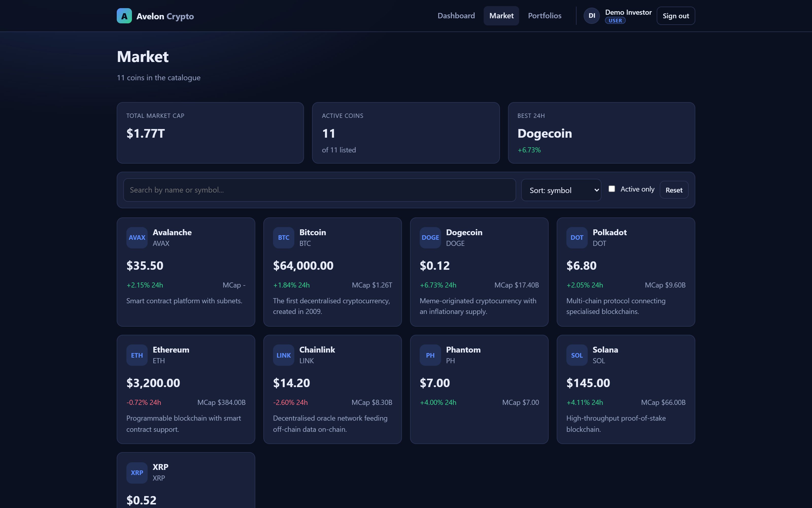Click the XRP coin badge icon

(x=137, y=473)
